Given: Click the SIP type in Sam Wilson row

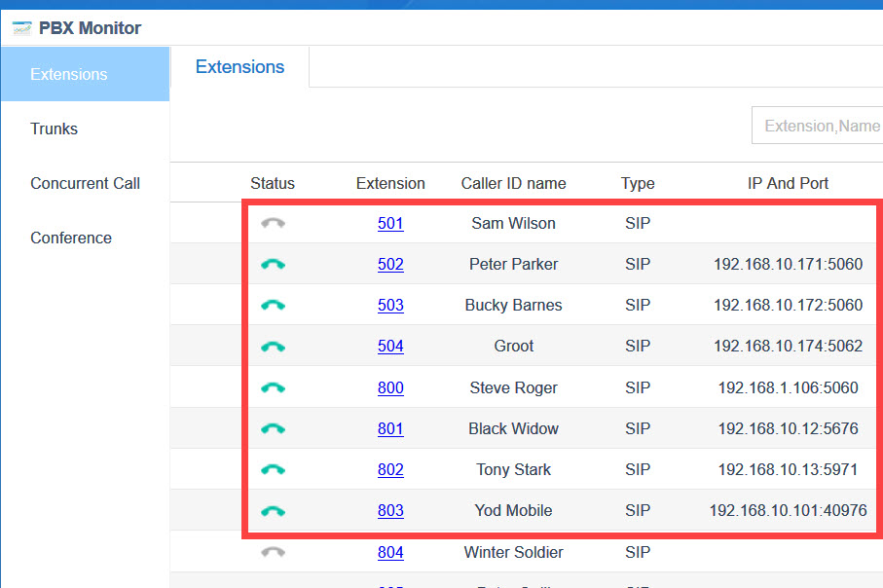Looking at the screenshot, I should [x=638, y=223].
